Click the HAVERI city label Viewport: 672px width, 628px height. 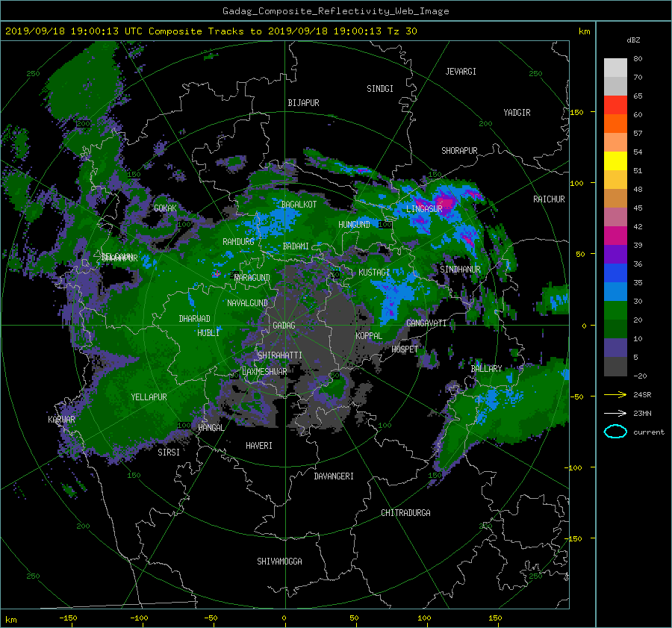click(x=259, y=446)
